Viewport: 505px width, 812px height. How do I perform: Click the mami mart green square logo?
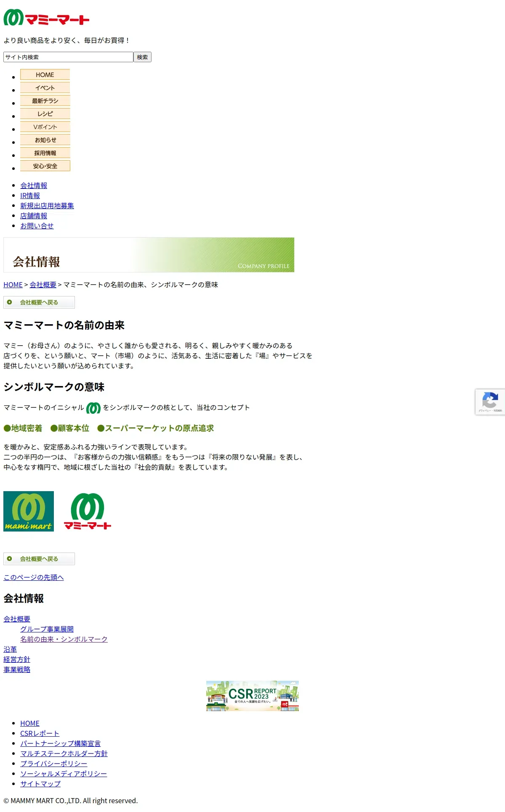coord(29,511)
